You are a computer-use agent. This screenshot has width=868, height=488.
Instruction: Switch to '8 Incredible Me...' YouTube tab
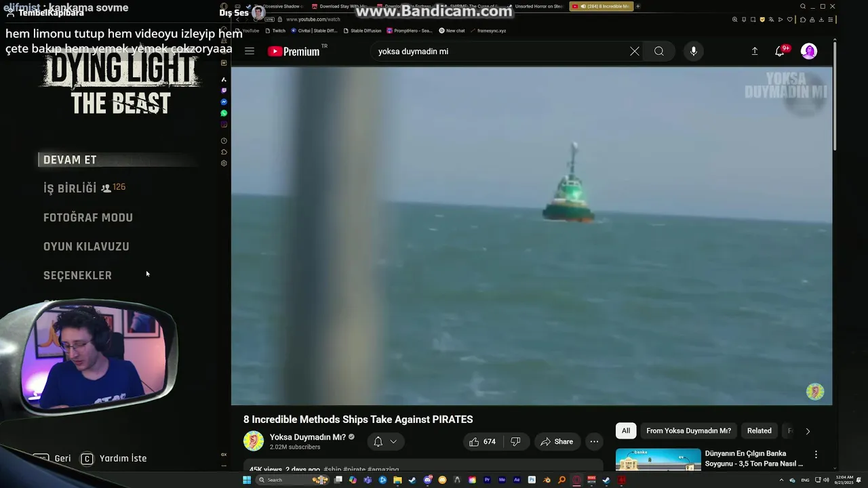pos(601,6)
